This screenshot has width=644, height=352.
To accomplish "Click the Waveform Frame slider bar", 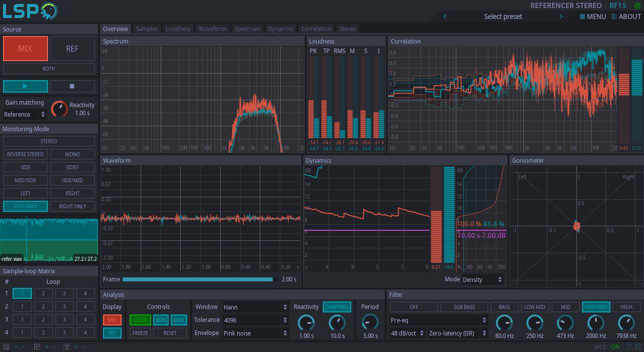I will (200, 279).
